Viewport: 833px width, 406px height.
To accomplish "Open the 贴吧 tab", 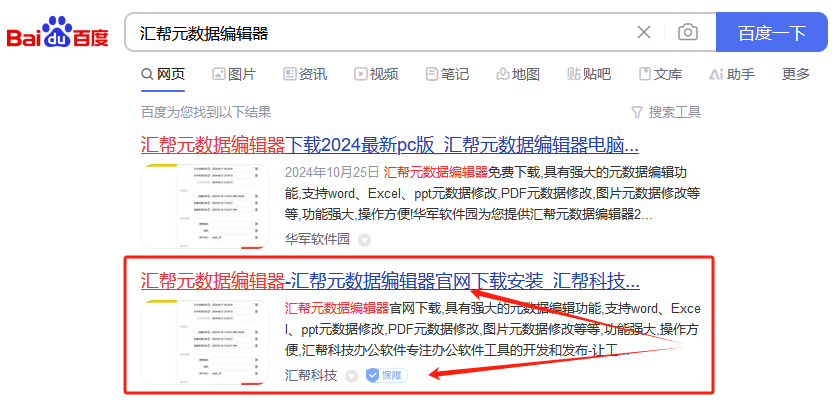I will pyautogui.click(x=589, y=74).
